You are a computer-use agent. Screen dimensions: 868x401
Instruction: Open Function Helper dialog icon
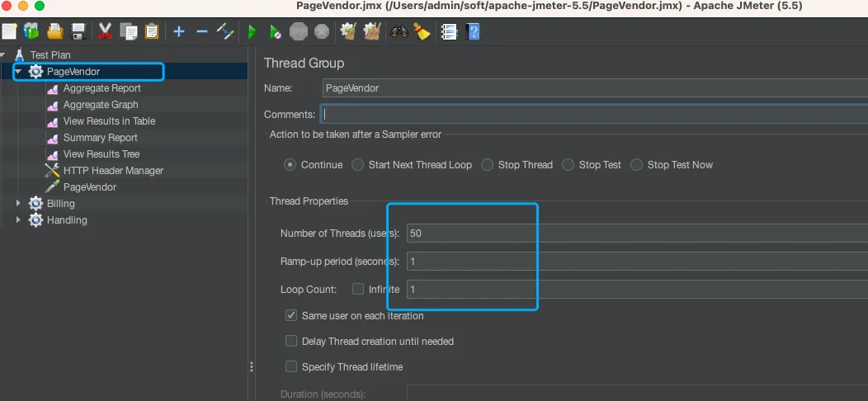449,31
